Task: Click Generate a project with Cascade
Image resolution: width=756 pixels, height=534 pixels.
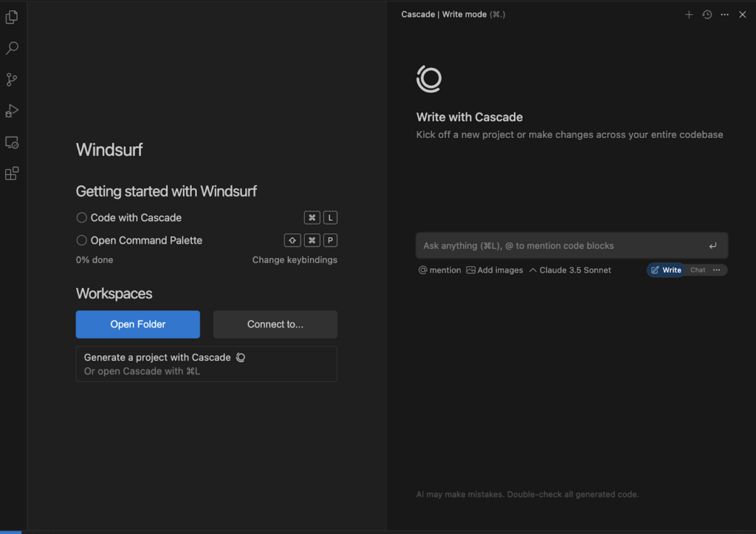Action: coord(207,363)
